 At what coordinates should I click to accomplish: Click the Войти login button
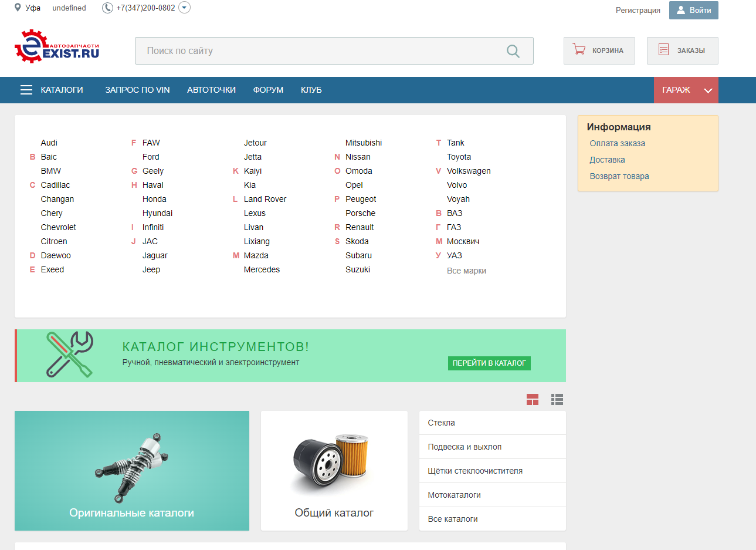[x=694, y=10]
